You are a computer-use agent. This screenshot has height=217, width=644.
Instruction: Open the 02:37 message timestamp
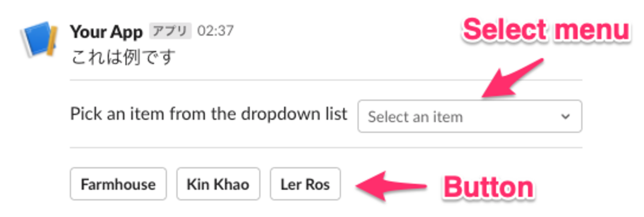click(215, 31)
